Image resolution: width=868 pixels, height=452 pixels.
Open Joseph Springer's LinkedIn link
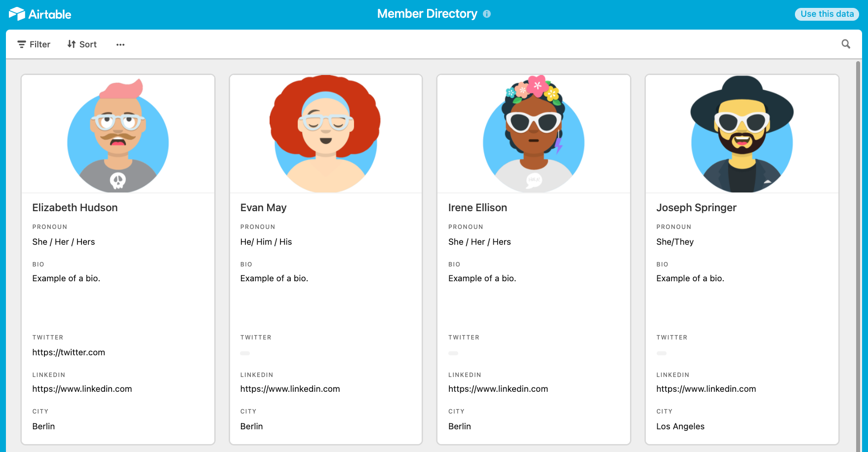click(x=706, y=389)
